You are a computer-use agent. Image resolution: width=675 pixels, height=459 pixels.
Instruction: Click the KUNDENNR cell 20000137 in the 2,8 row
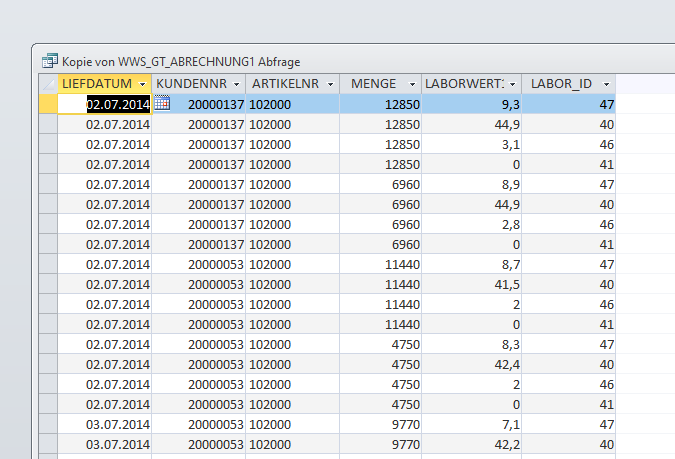pyautogui.click(x=198, y=224)
